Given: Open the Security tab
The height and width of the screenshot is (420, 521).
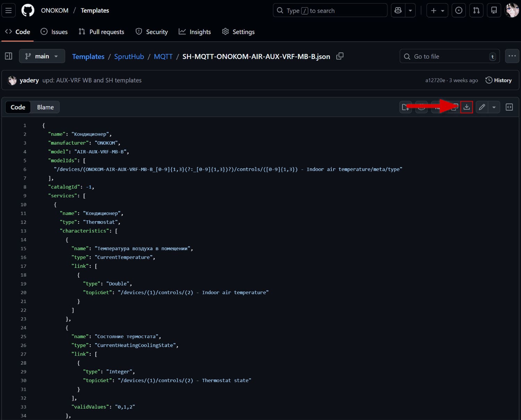Looking at the screenshot, I should coord(152,32).
